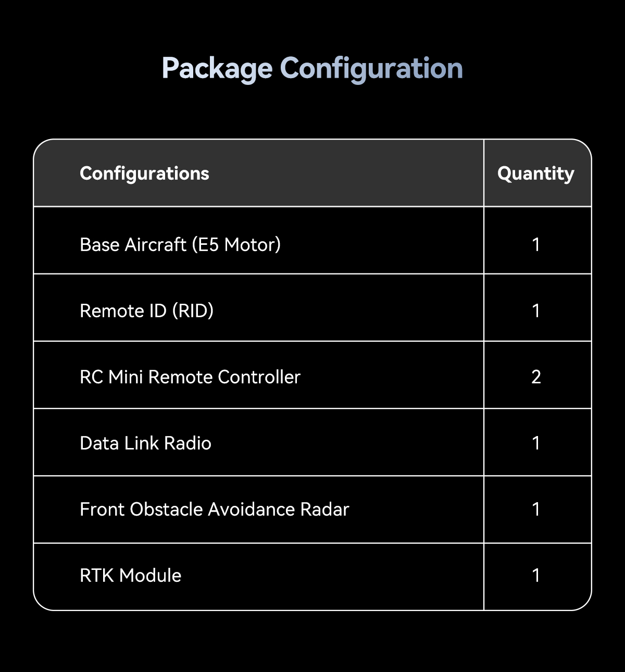
Task: Click the RID abbreviation text
Action: click(193, 311)
